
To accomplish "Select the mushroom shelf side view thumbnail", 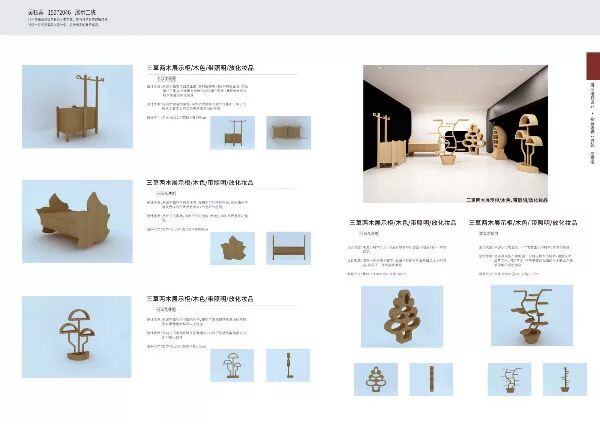I will pos(288,365).
